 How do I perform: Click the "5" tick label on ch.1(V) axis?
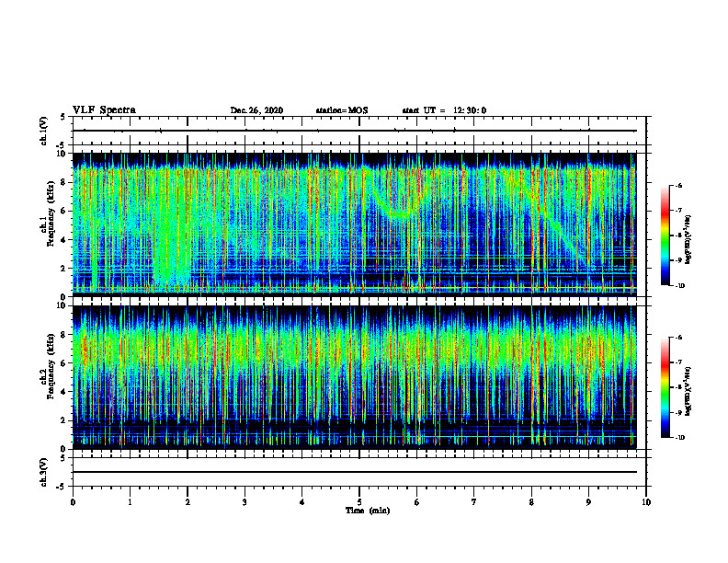(63, 117)
